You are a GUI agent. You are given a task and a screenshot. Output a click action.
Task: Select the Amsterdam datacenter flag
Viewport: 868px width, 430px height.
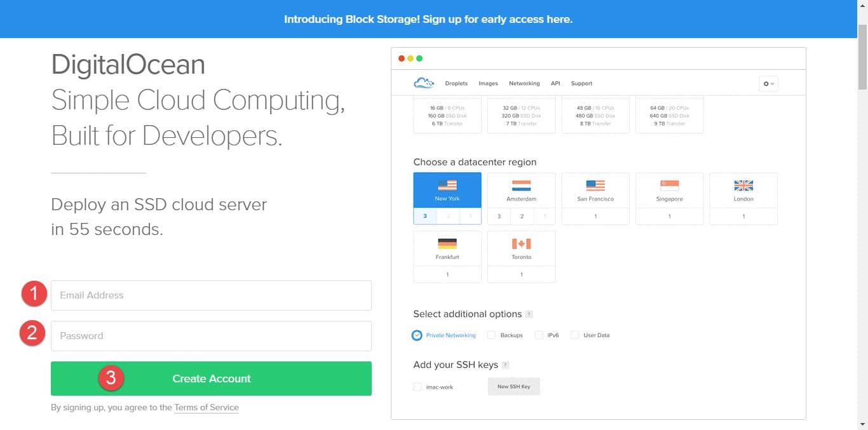[x=521, y=185]
